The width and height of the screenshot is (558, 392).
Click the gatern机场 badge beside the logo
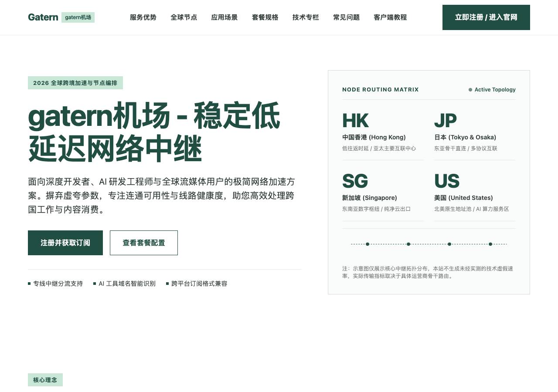tap(78, 17)
